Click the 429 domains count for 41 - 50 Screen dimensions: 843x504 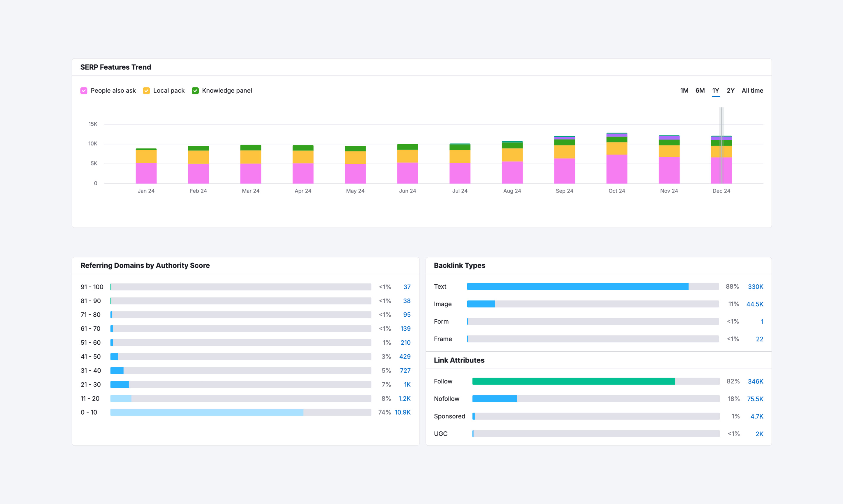405,357
